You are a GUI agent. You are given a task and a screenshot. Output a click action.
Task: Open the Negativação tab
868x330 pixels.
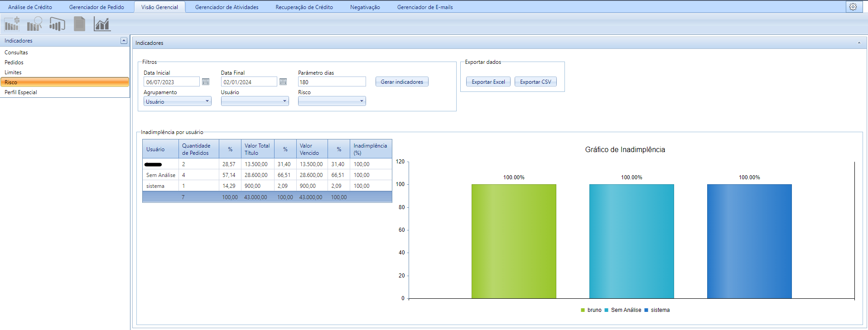365,7
